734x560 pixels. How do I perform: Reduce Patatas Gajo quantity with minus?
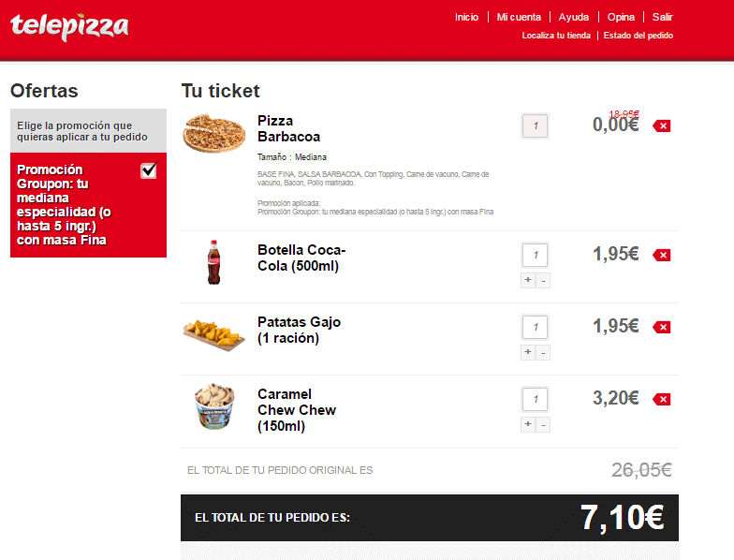pyautogui.click(x=543, y=352)
